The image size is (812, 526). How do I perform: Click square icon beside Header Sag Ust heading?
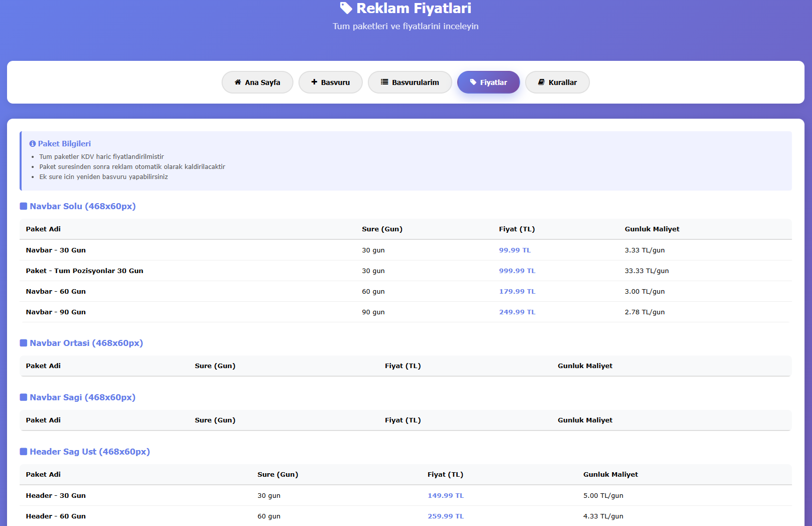click(x=23, y=452)
